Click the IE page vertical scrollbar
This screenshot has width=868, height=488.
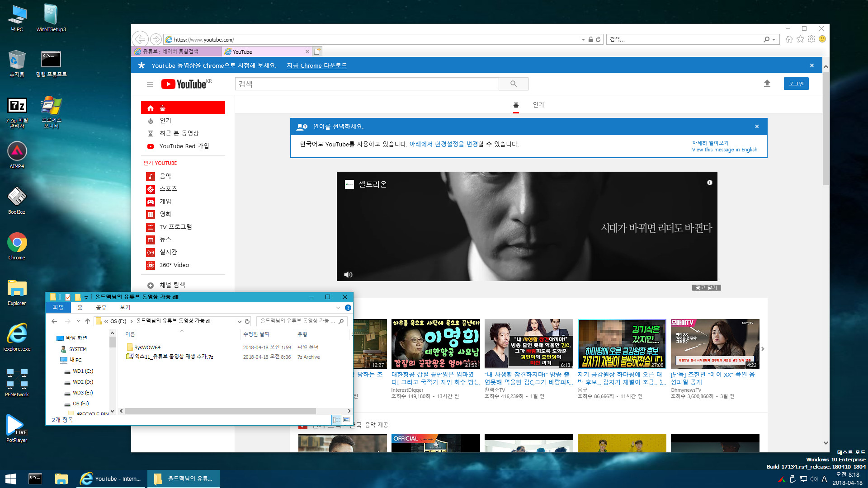click(x=826, y=129)
